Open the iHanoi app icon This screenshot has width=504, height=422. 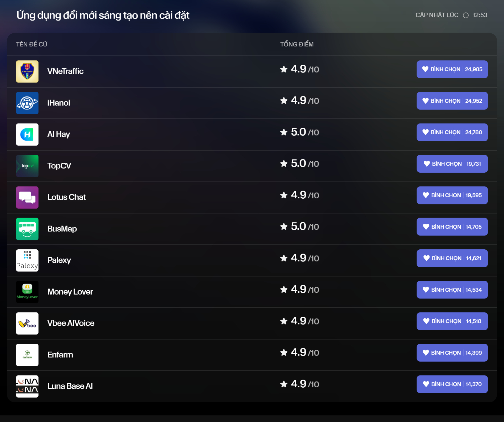[x=27, y=103]
